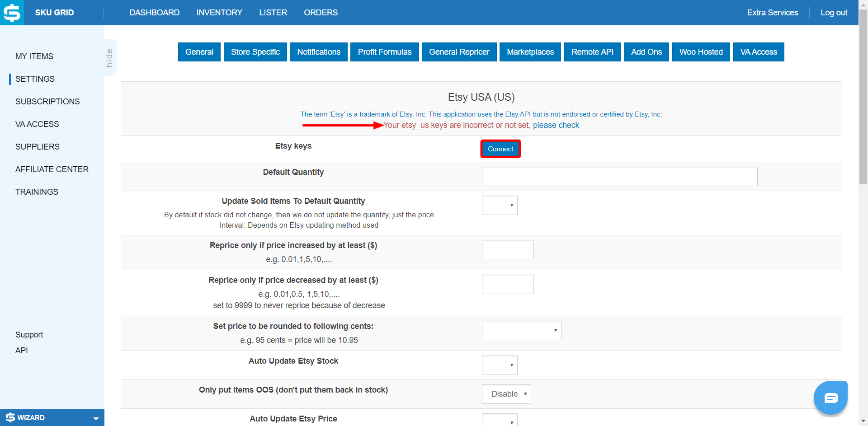Click the Connect button for Etsy keys

pos(500,149)
